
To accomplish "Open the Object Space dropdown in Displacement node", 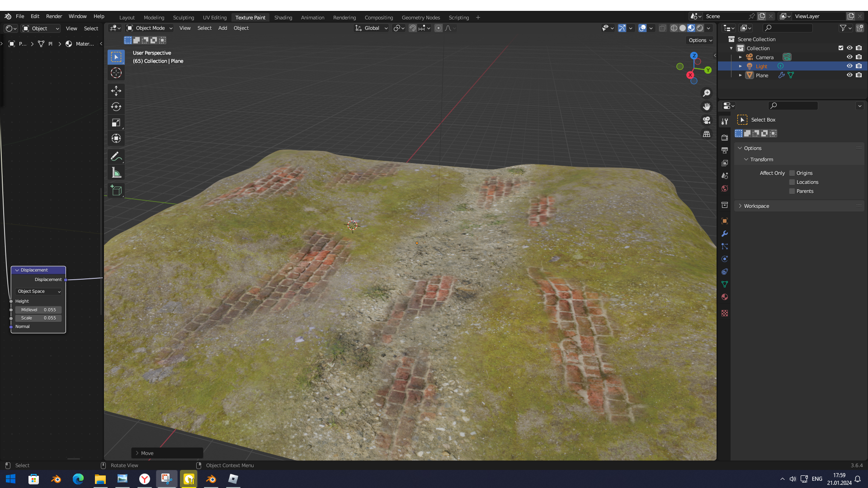I will pos(39,291).
